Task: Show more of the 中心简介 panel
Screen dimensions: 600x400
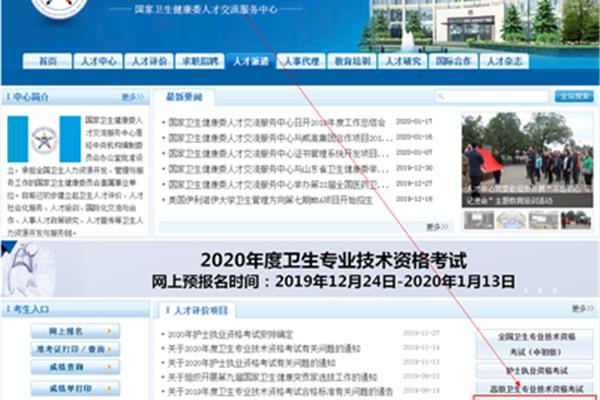Action: pyautogui.click(x=133, y=97)
